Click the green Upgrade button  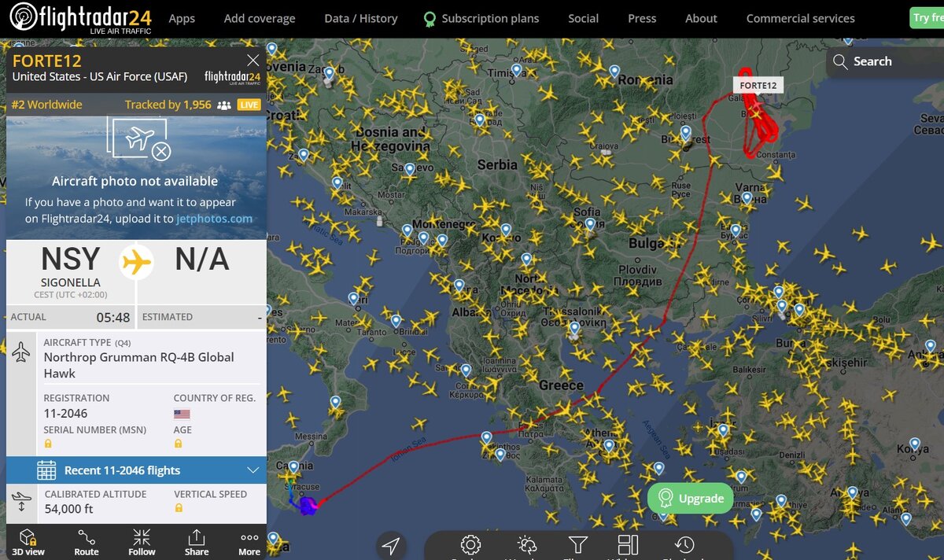(x=691, y=498)
